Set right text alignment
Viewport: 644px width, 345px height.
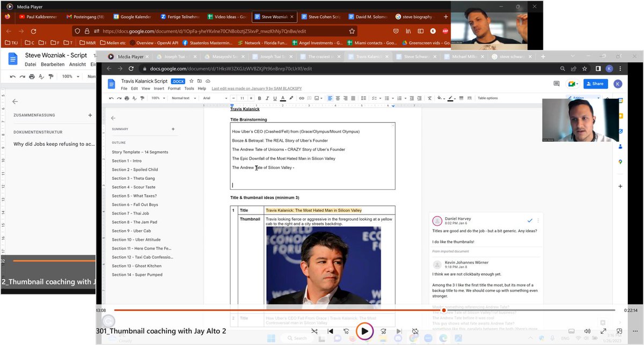[346, 98]
